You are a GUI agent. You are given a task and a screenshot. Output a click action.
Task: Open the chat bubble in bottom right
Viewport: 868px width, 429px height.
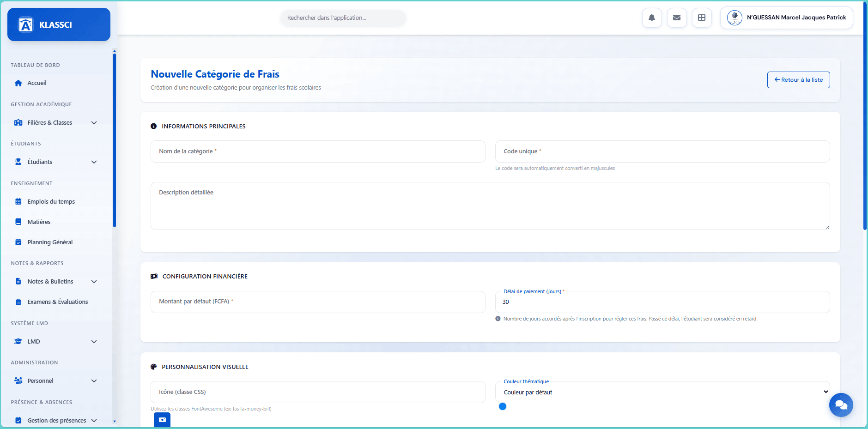click(841, 405)
